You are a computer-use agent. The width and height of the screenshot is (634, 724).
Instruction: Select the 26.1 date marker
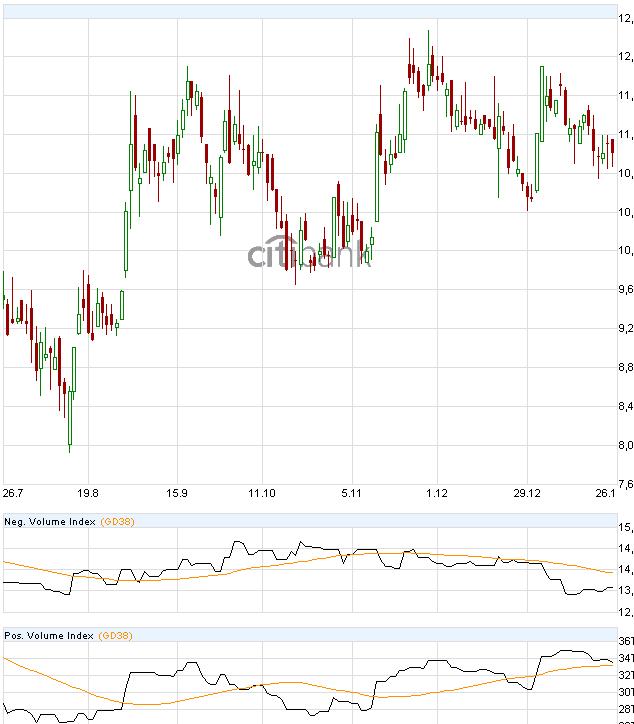click(x=604, y=493)
